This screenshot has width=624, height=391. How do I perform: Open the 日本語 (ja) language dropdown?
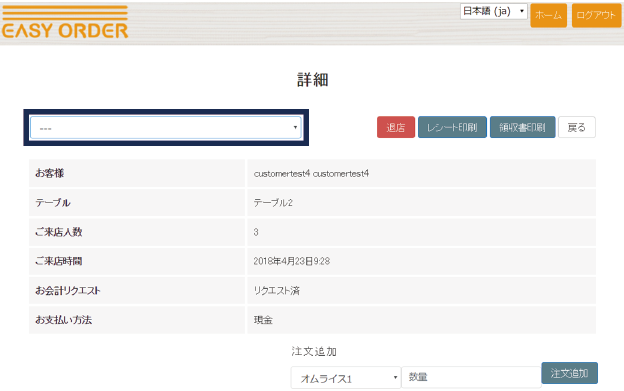493,11
